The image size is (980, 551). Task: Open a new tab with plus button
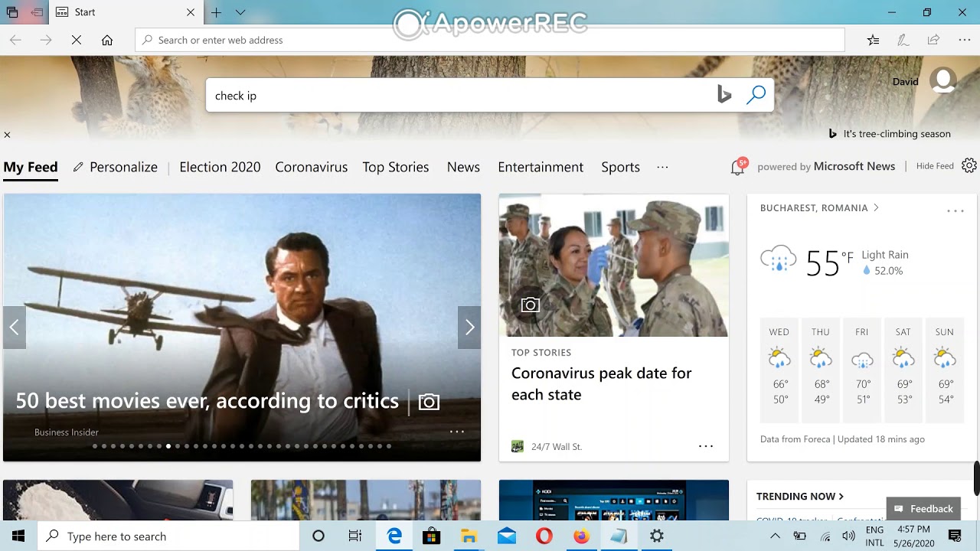pyautogui.click(x=217, y=12)
